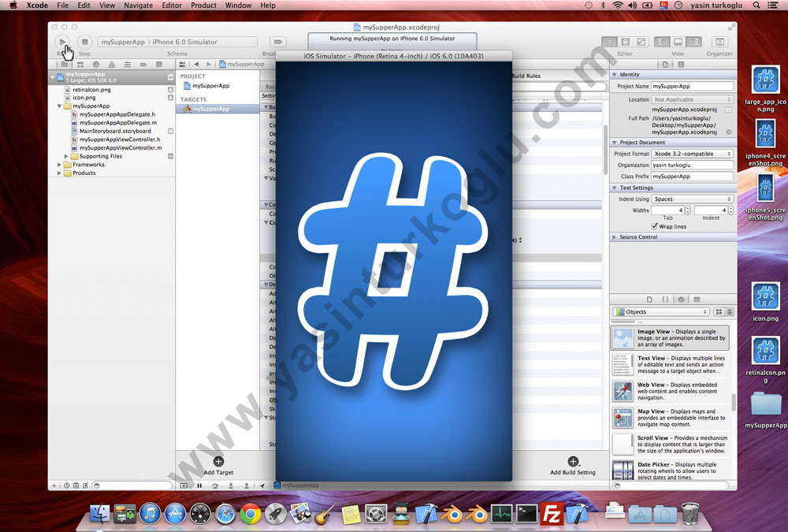
Task: Toggle the Wrap lines checkbox
Action: [x=654, y=226]
